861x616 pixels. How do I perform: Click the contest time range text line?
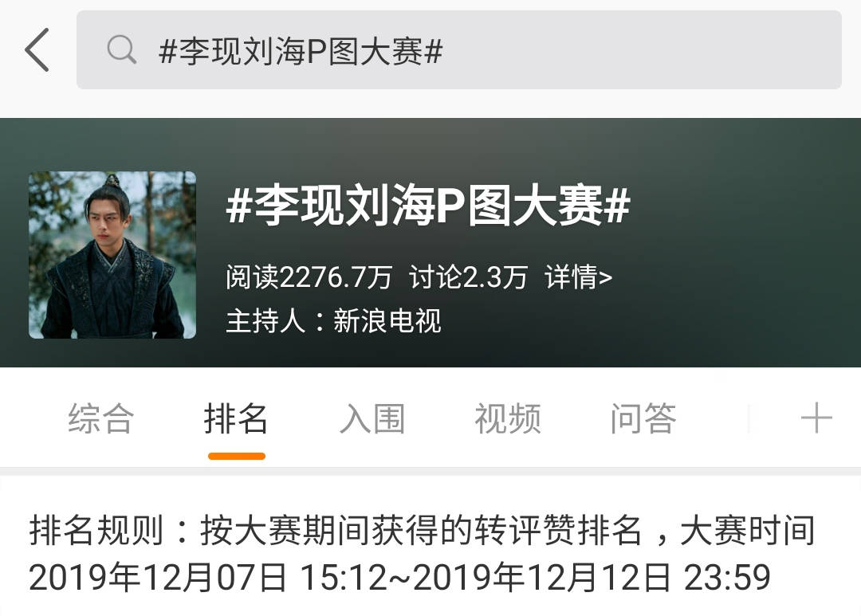tap(399, 577)
